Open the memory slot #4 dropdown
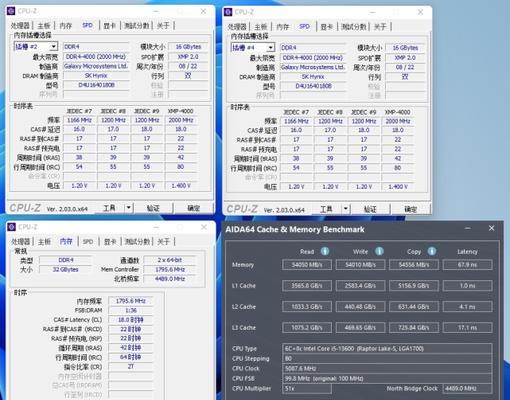510x400 pixels. point(271,47)
